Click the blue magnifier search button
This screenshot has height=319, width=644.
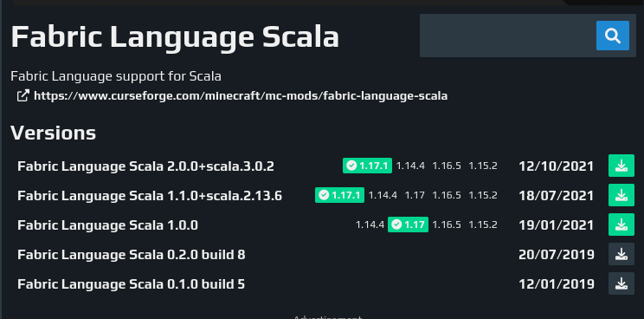612,36
